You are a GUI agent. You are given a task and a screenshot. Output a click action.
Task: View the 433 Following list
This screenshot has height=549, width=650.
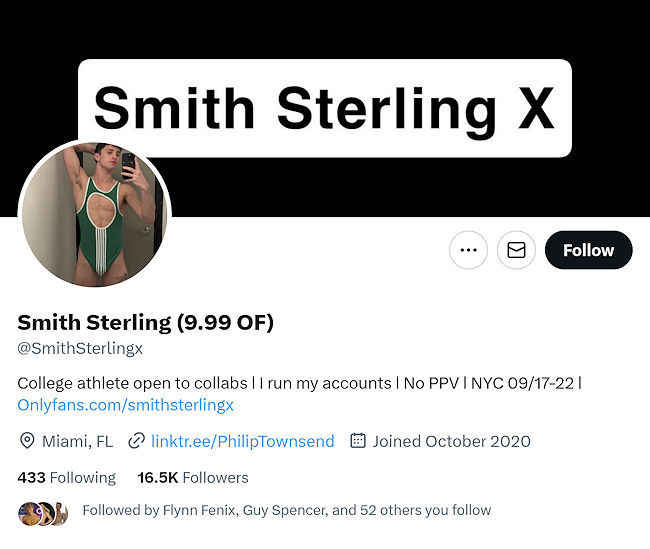coord(66,477)
